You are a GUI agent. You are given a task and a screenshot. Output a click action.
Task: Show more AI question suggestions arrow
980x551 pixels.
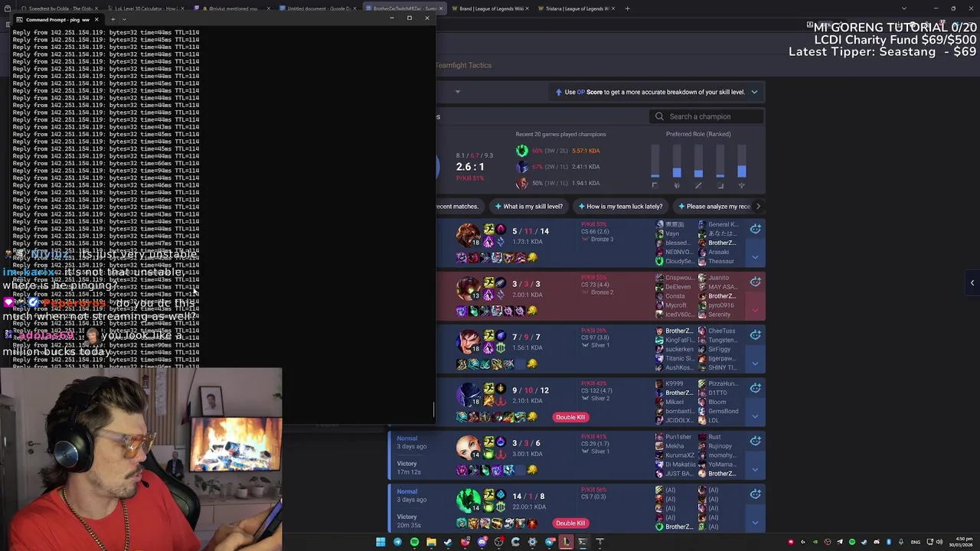coord(758,206)
